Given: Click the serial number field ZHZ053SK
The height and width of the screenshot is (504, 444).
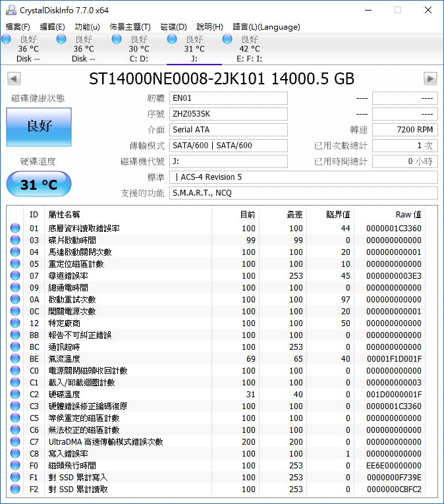Looking at the screenshot, I should (229, 114).
